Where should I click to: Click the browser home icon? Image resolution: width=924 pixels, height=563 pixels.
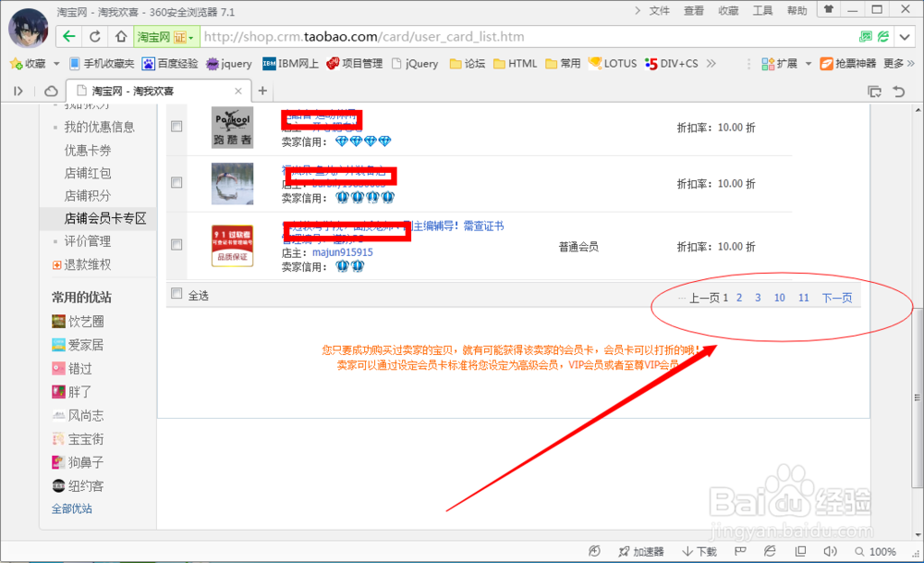point(120,36)
